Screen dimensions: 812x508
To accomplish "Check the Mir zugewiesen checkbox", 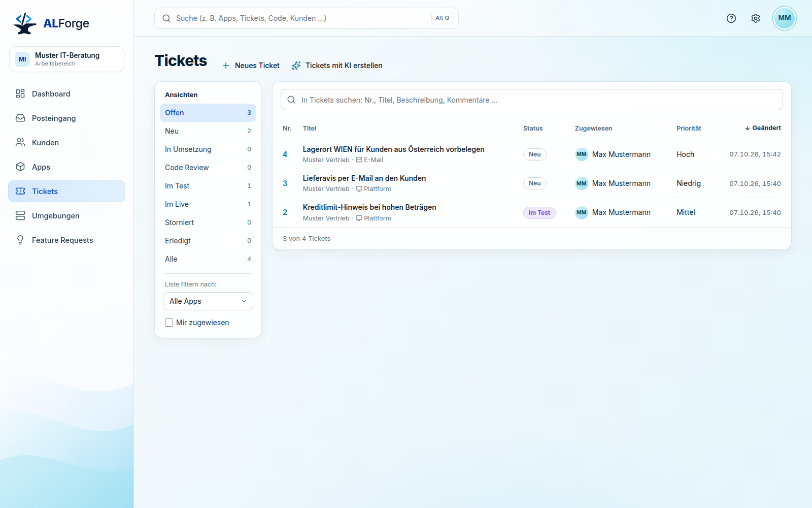I will [169, 323].
